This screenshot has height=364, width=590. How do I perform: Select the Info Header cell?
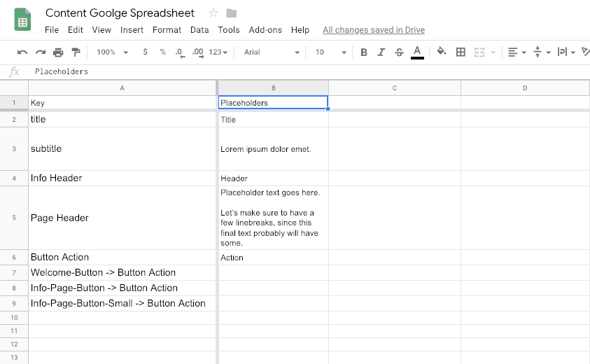coord(122,178)
